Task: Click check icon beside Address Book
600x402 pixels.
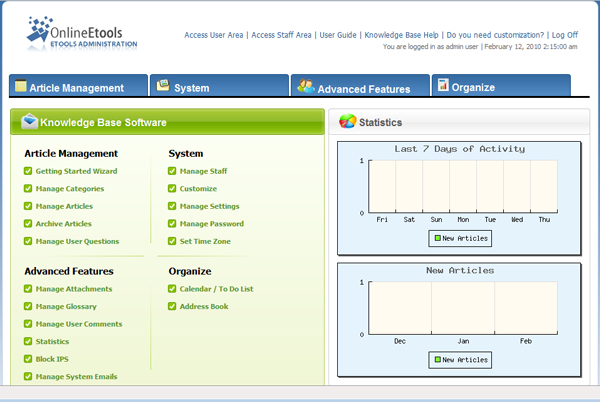Action: [x=172, y=306]
